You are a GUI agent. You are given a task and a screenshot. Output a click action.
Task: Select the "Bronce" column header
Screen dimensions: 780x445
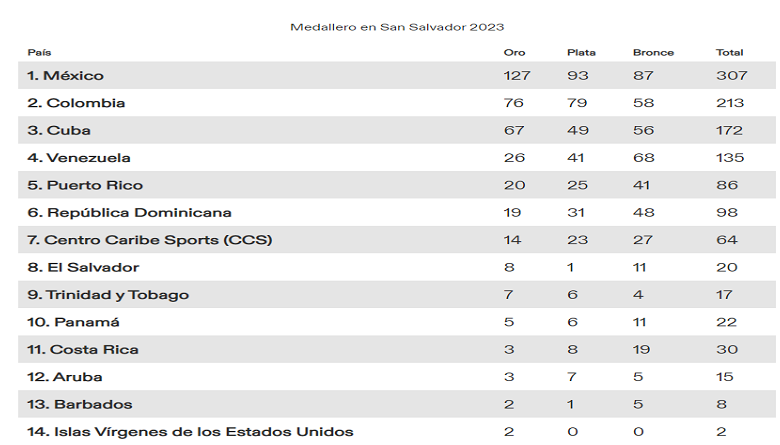[653, 52]
